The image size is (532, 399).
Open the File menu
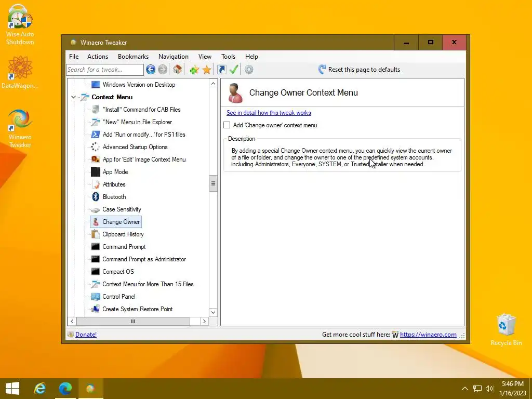[x=74, y=57]
